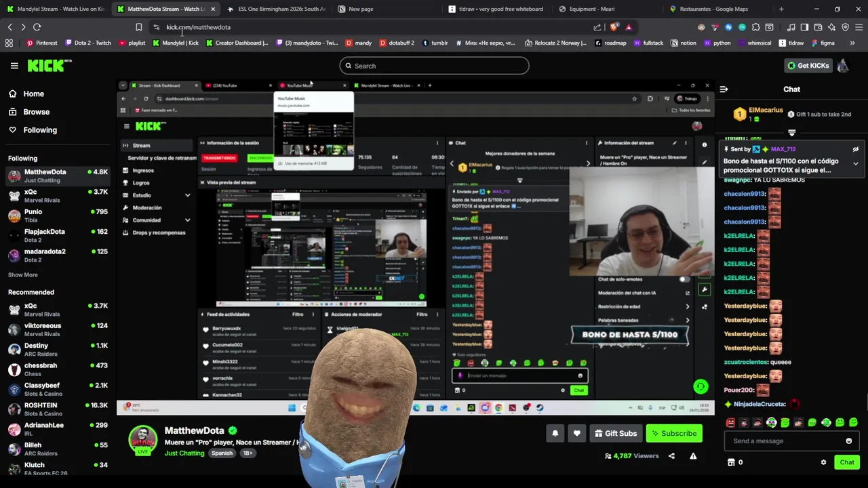Open the emoji picker in the chat box
The height and width of the screenshot is (488, 868).
(x=848, y=441)
